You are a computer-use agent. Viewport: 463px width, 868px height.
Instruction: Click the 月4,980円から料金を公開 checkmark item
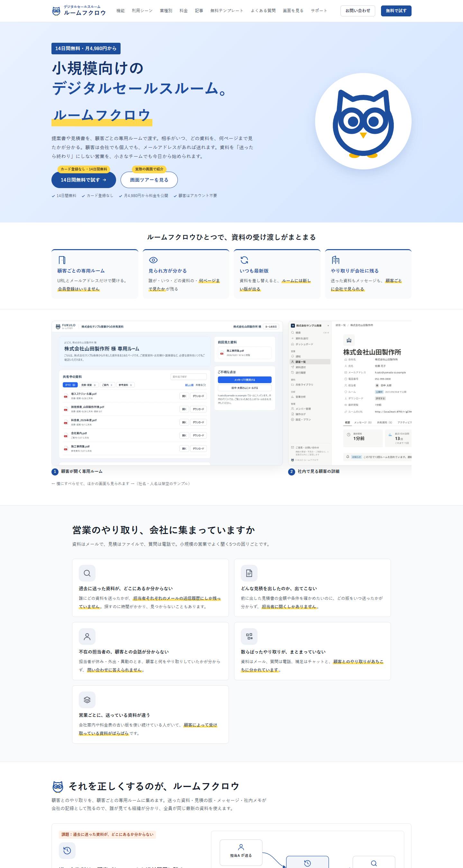click(143, 196)
